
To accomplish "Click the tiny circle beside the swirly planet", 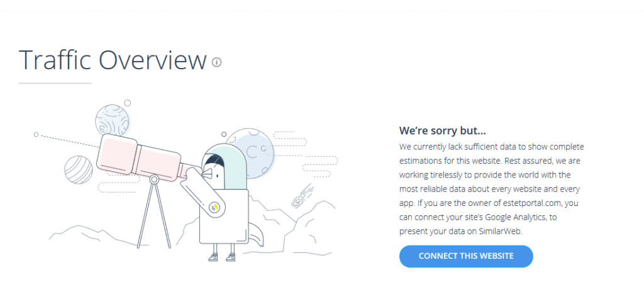I will point(128,103).
